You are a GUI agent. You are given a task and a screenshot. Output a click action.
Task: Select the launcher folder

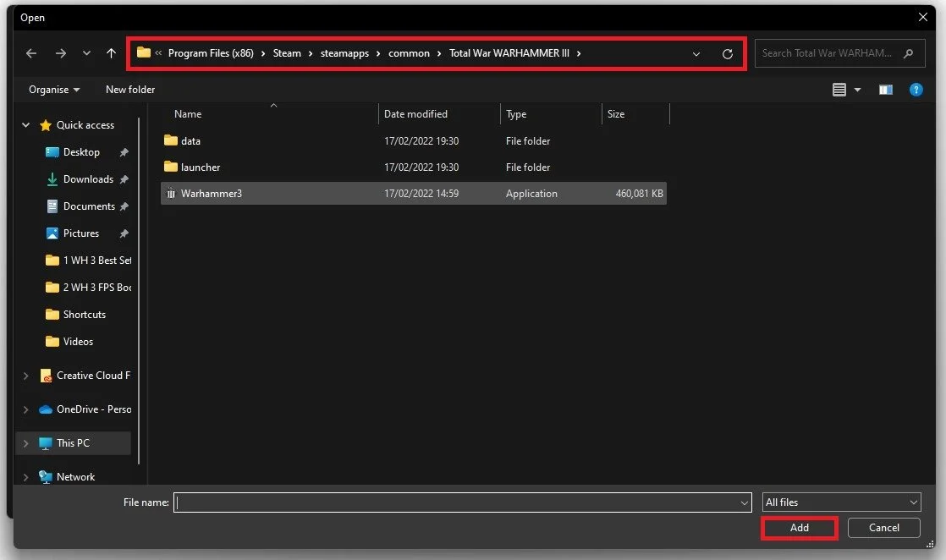[x=414, y=167]
